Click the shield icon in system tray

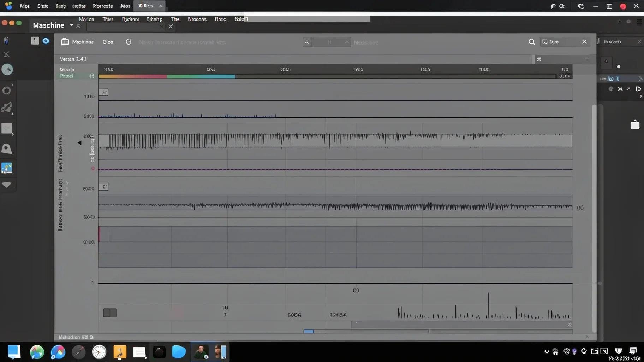tap(618, 351)
